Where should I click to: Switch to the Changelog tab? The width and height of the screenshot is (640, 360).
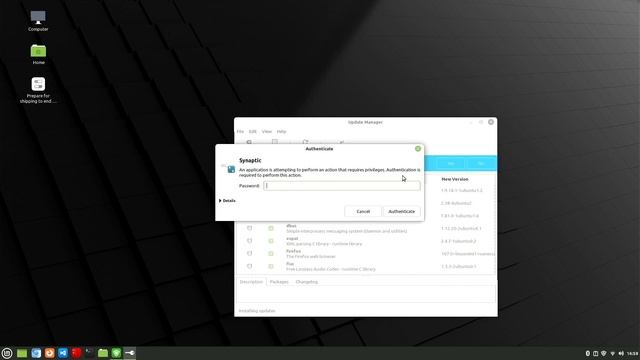(307, 282)
